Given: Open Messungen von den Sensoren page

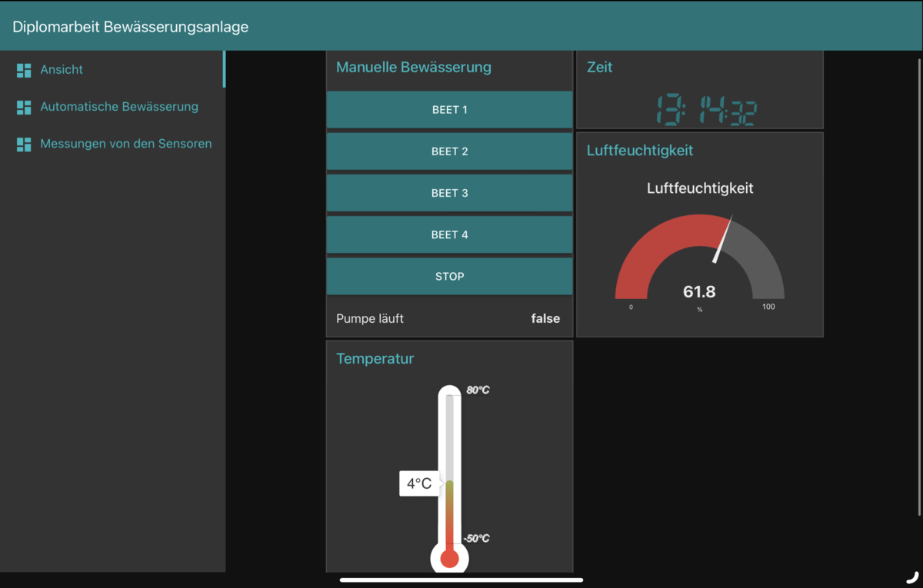Looking at the screenshot, I should [x=126, y=144].
